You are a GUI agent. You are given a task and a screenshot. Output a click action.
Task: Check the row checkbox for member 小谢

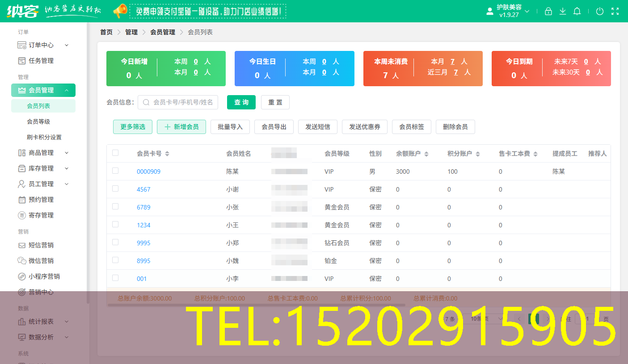click(115, 189)
